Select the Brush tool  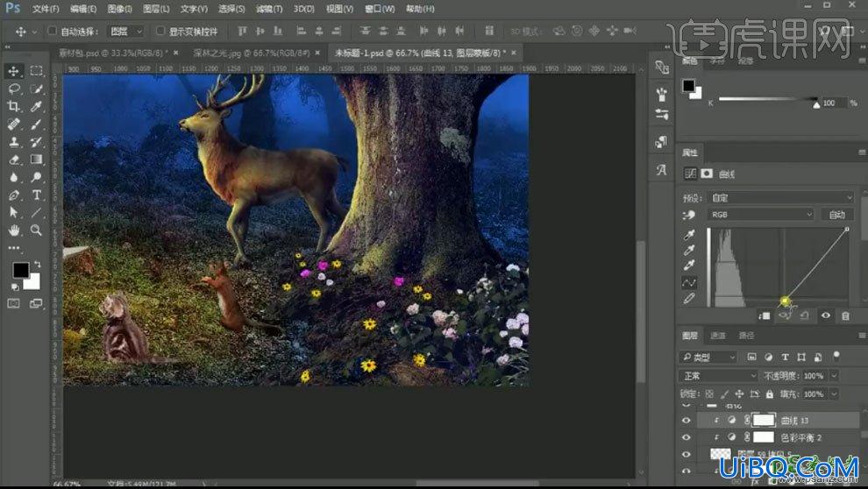click(x=37, y=124)
